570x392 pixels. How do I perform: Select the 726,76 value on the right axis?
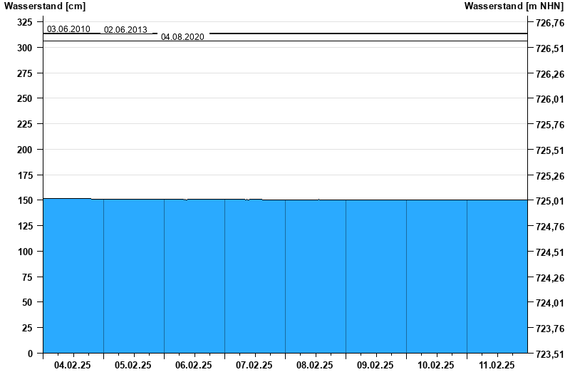click(549, 23)
